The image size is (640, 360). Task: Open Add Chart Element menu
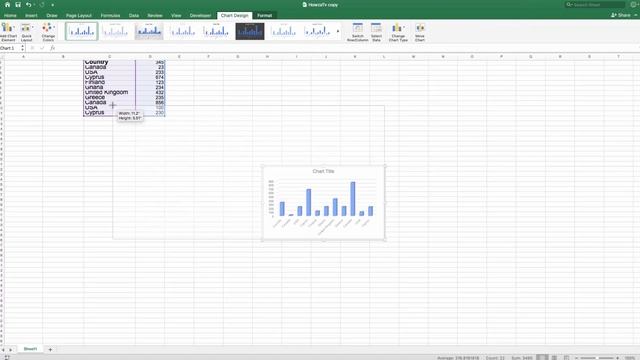coord(8,32)
